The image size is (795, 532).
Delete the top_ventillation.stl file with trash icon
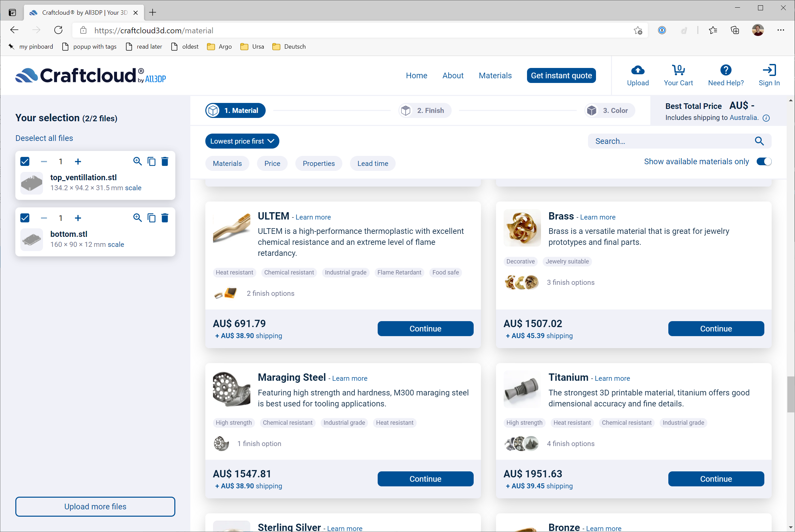(x=165, y=162)
